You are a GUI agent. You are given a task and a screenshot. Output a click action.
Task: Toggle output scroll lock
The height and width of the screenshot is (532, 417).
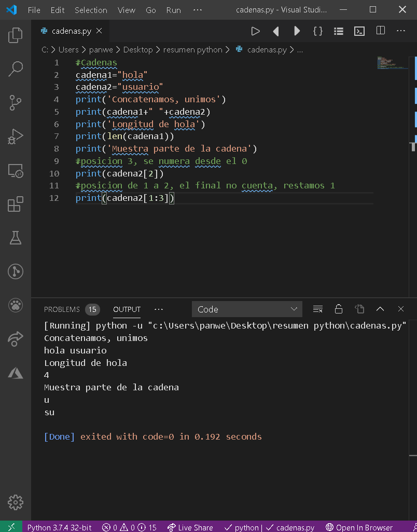[x=338, y=309]
